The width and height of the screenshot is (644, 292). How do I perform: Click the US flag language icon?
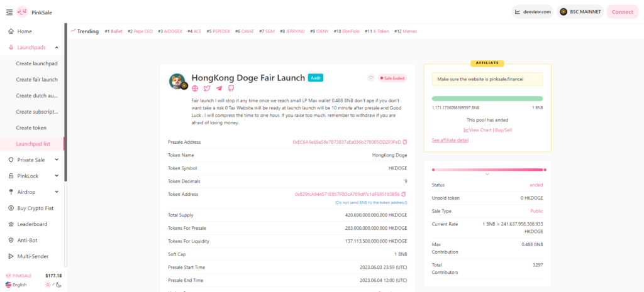[x=8, y=284]
